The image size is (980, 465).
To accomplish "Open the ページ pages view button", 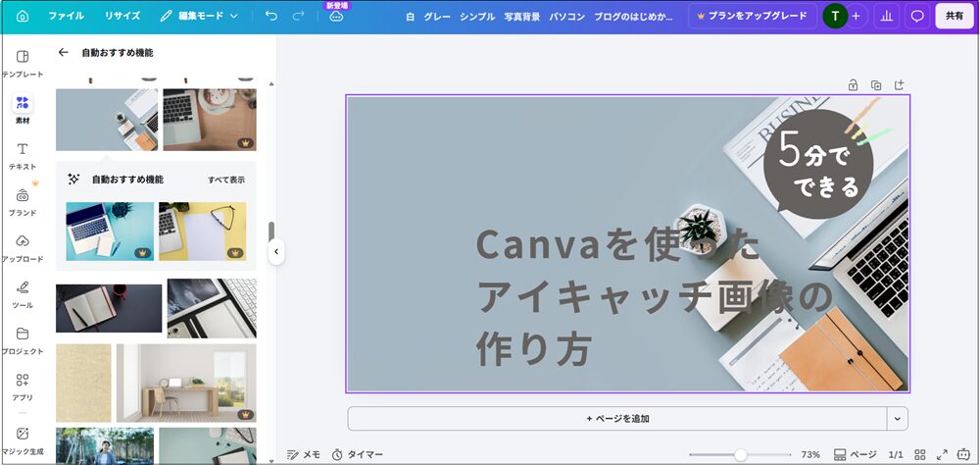I will point(855,454).
